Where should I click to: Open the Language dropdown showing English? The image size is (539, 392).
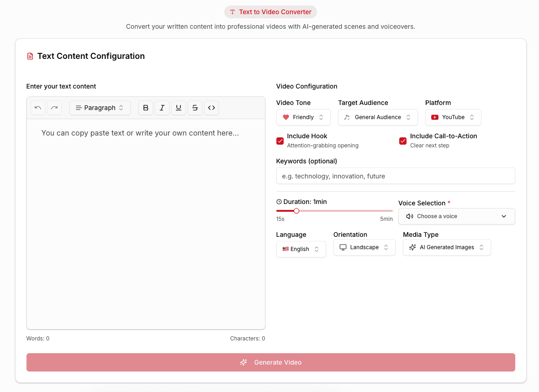coord(301,249)
